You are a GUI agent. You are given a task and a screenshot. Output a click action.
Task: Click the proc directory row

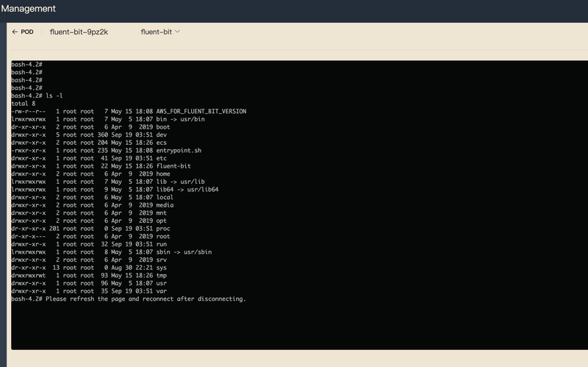pyautogui.click(x=90, y=229)
